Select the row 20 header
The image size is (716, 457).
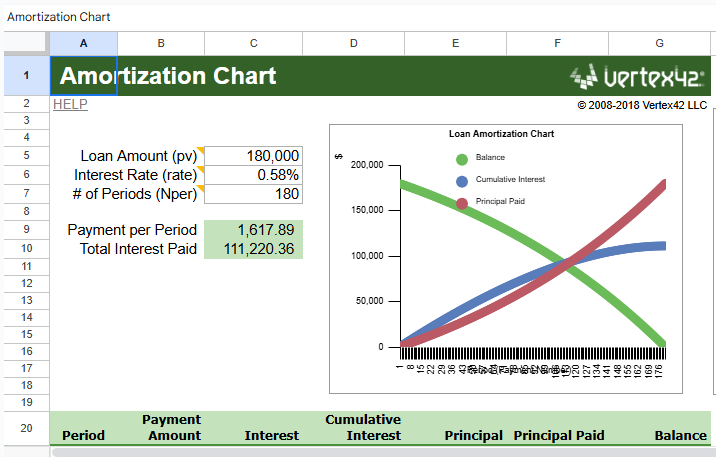pos(25,427)
